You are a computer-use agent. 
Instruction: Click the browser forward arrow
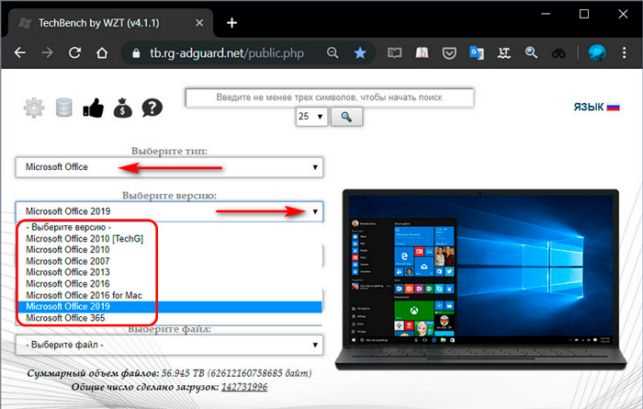48,53
